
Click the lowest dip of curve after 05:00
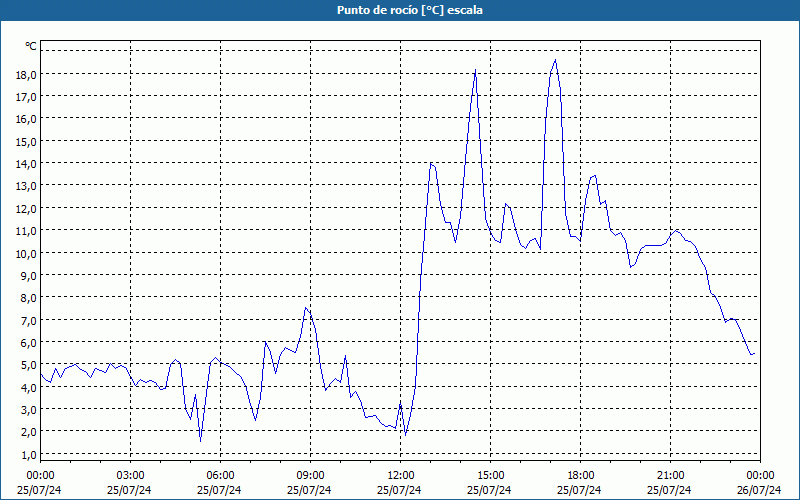(x=201, y=441)
